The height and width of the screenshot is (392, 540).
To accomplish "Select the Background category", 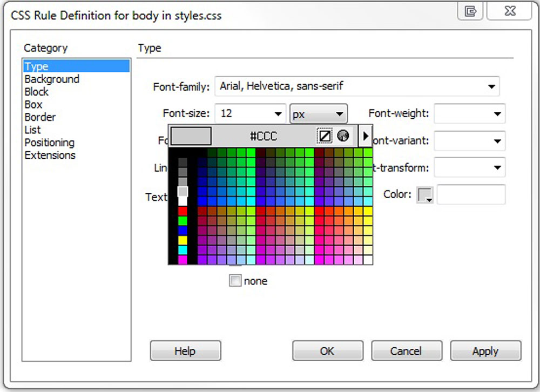I will [x=52, y=79].
